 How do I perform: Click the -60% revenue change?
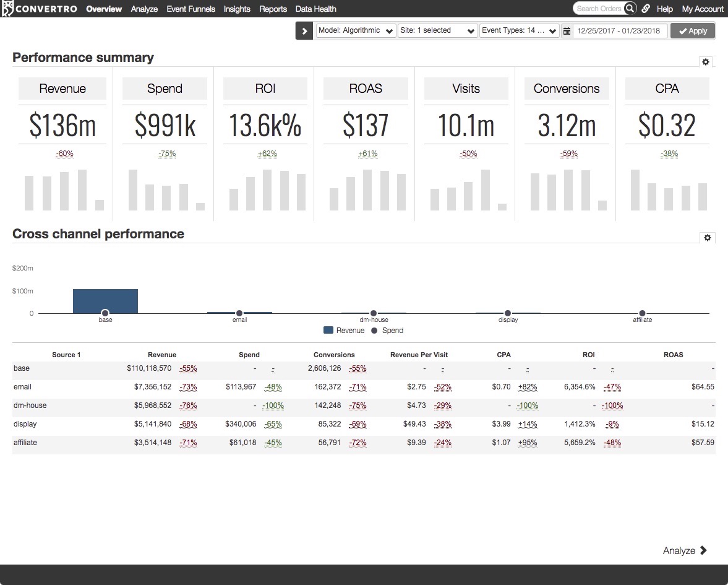(64, 154)
